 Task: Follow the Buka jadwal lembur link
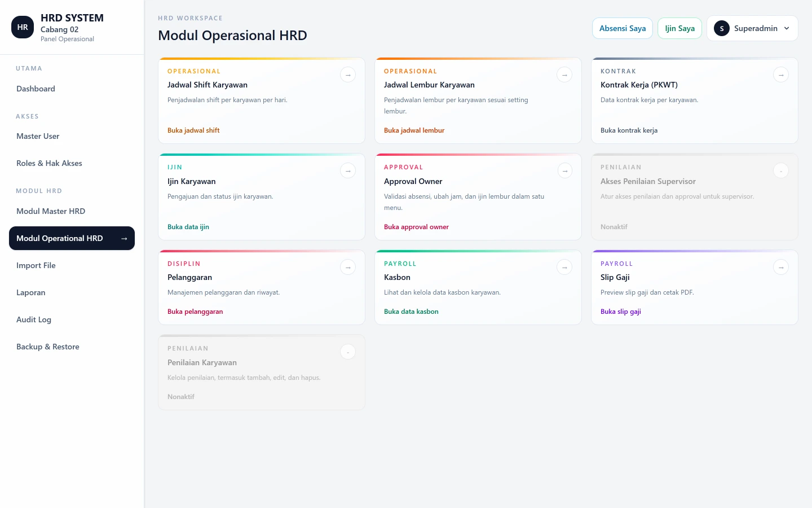tap(414, 130)
